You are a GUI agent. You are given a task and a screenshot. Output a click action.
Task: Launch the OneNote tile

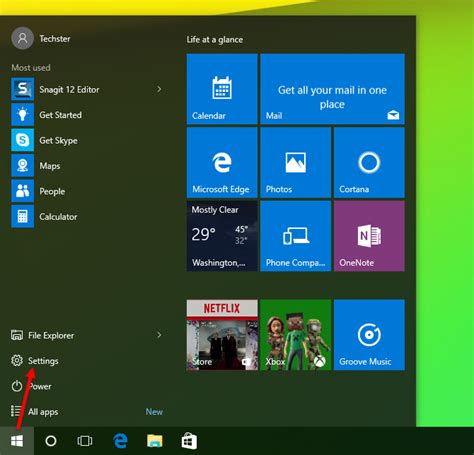coord(369,236)
